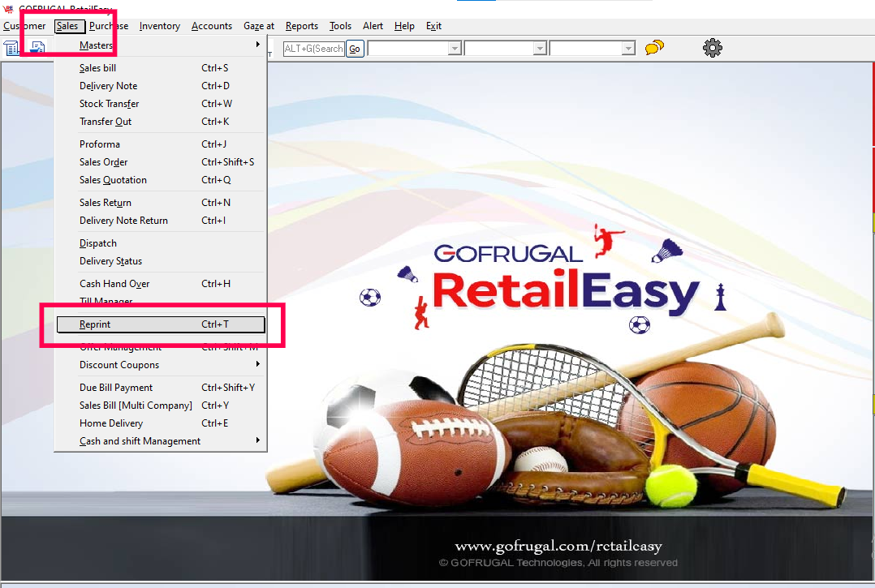Select Sales Bill [Multi Company] entry
Image resolution: width=875 pixels, height=588 pixels.
[x=161, y=406]
